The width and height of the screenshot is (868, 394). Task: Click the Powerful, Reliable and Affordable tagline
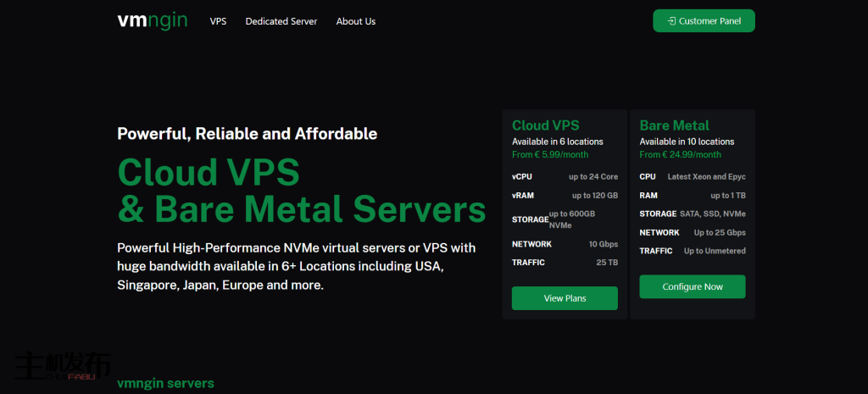click(247, 134)
